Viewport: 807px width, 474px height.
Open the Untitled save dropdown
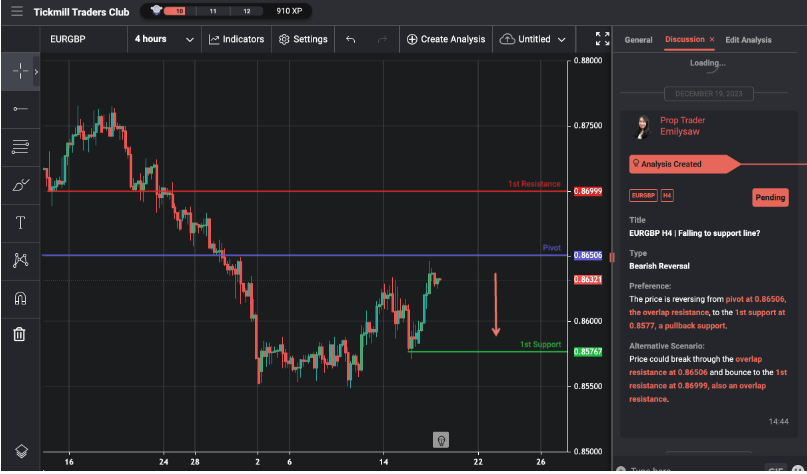(x=533, y=39)
